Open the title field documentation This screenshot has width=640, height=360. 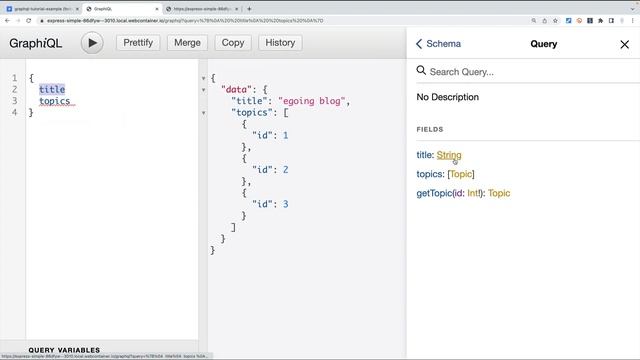[424, 155]
